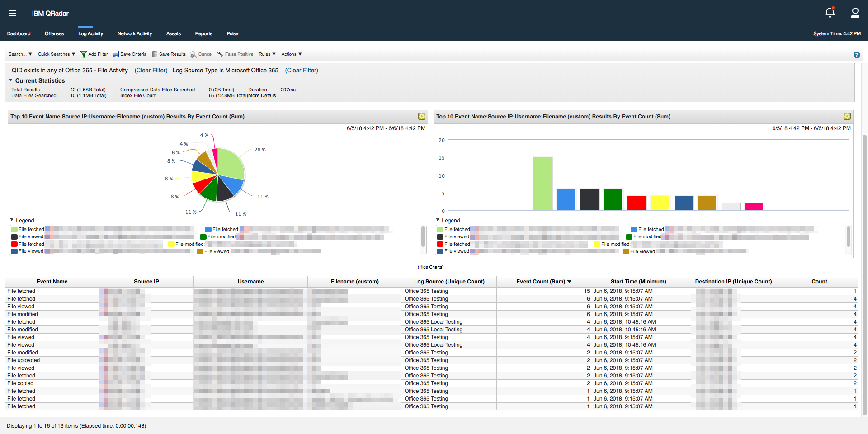Click the Start Time (Minimum) header
868x434 pixels.
(638, 282)
